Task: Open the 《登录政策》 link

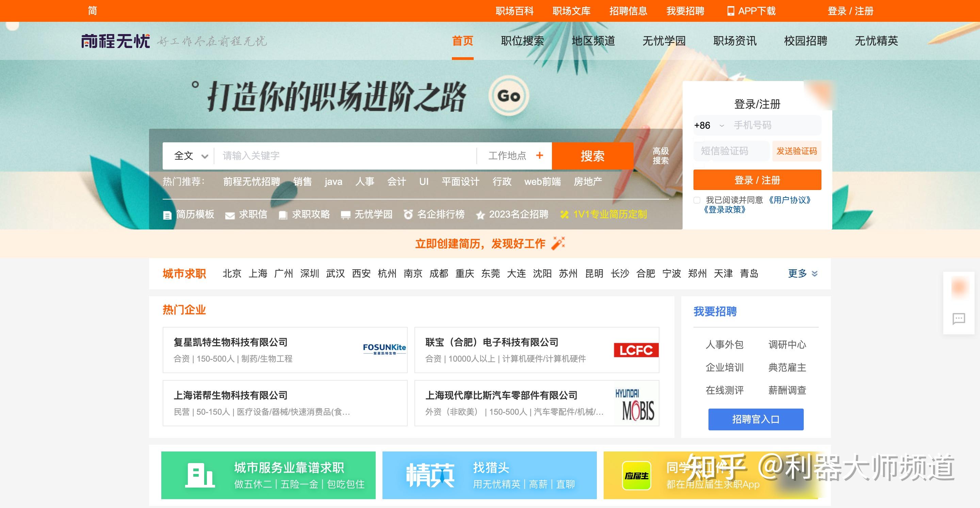Action: click(x=724, y=210)
